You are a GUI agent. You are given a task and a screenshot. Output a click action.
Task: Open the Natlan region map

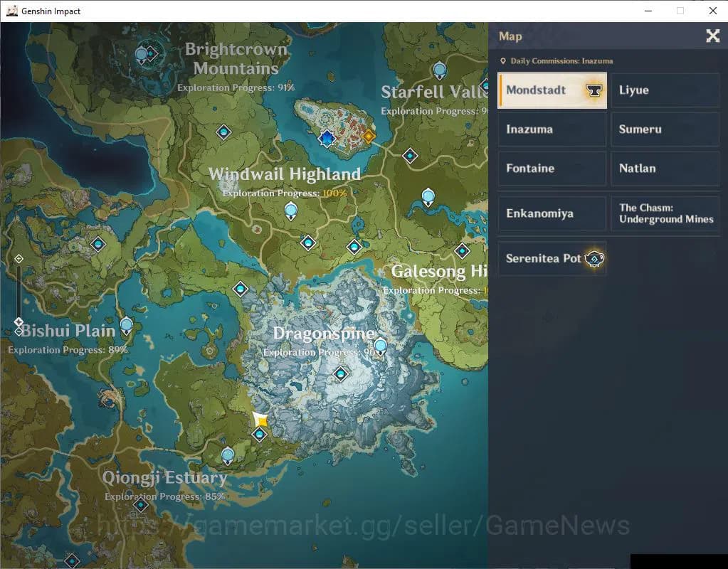pos(665,169)
